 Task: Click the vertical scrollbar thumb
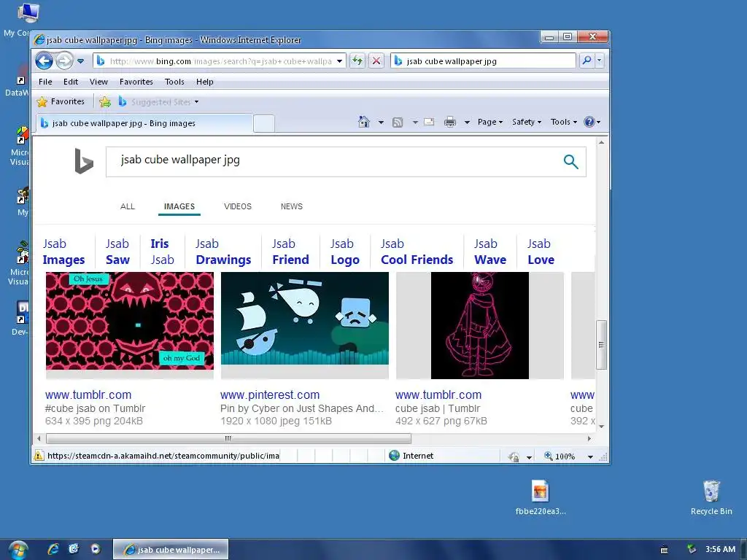pos(601,345)
